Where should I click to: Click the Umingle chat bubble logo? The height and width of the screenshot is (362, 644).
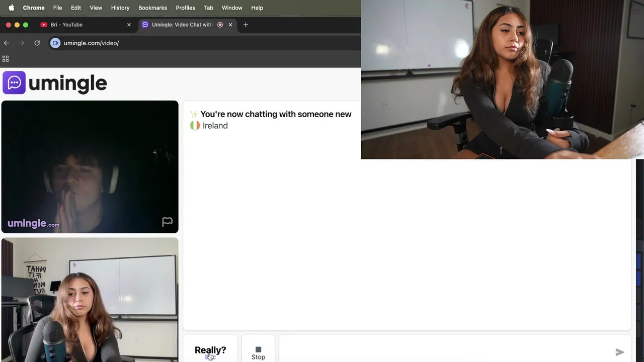(x=14, y=82)
